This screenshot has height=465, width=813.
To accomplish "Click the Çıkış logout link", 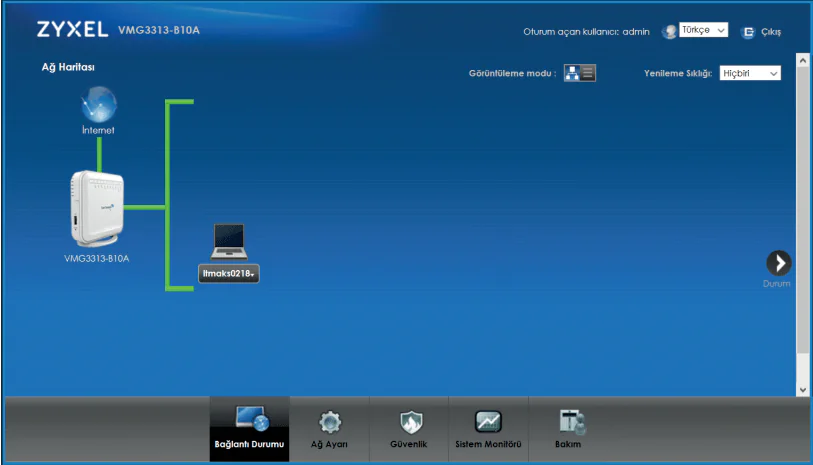I will [771, 32].
